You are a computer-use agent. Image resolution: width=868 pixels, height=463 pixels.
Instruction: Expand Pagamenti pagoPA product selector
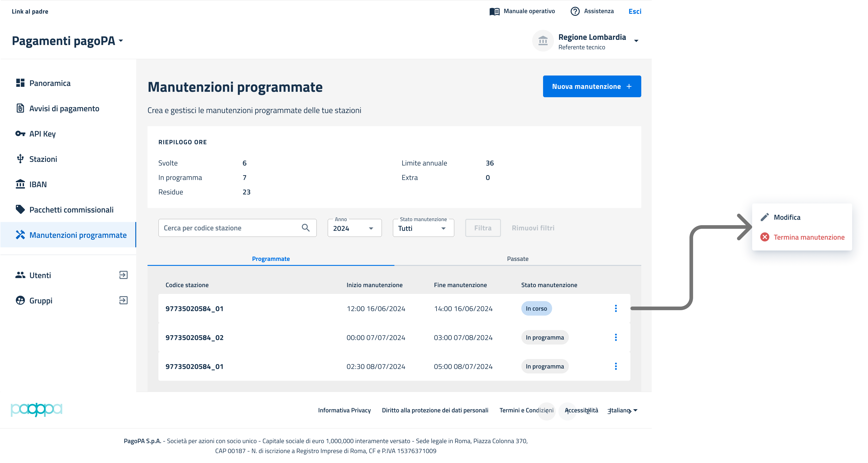[67, 41]
